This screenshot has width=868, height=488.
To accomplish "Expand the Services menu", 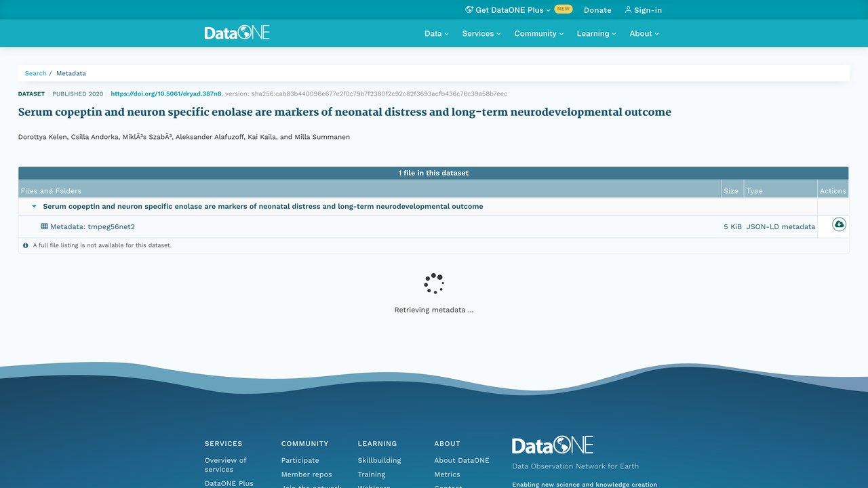I will pyautogui.click(x=481, y=33).
